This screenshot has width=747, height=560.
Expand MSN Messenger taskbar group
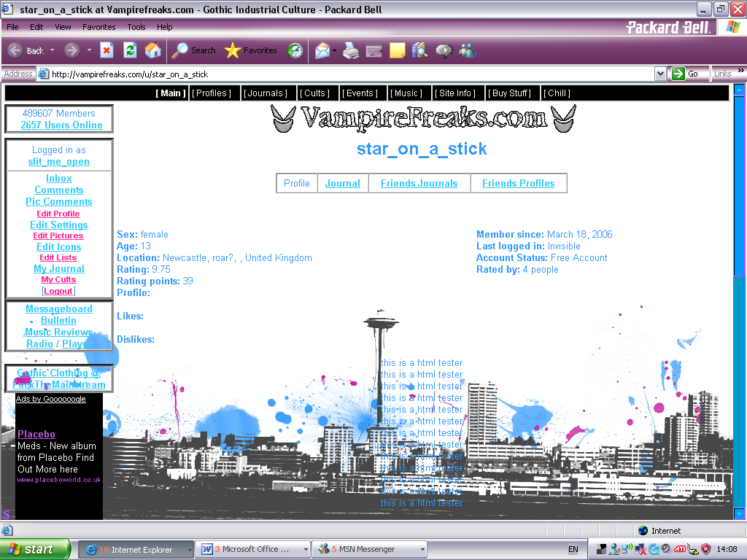(x=422, y=550)
